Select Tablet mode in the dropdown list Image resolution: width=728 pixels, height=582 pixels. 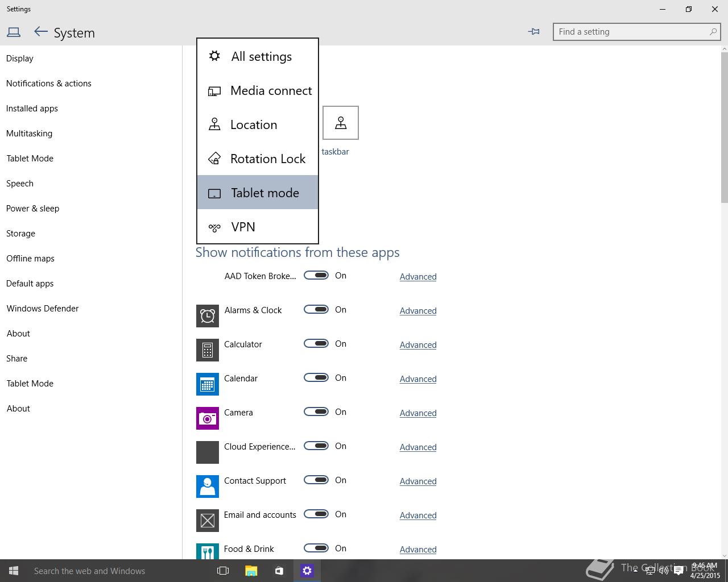tap(258, 193)
